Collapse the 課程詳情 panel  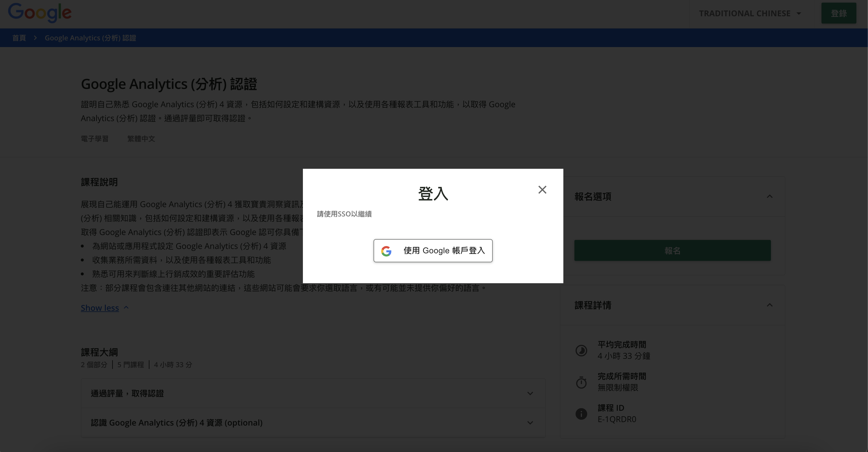770,305
